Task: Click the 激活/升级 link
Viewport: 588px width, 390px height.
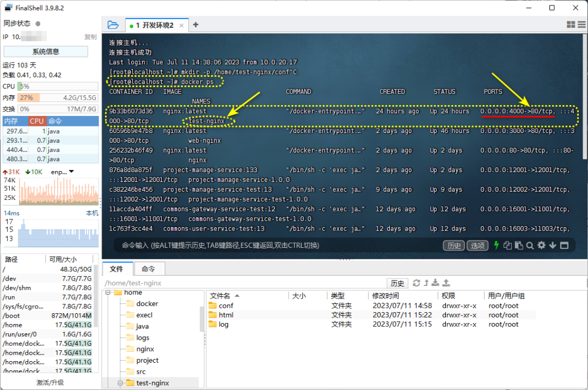Action: [x=50, y=382]
